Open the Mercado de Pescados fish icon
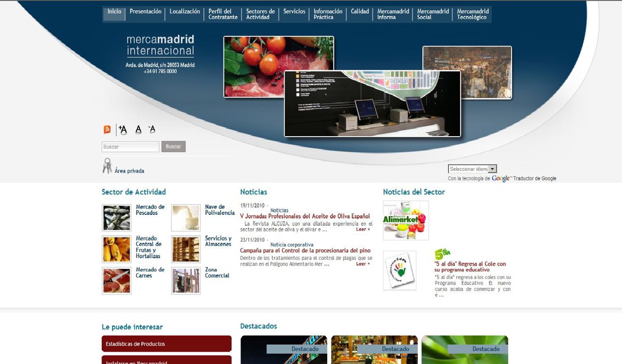622x364 pixels. (117, 218)
